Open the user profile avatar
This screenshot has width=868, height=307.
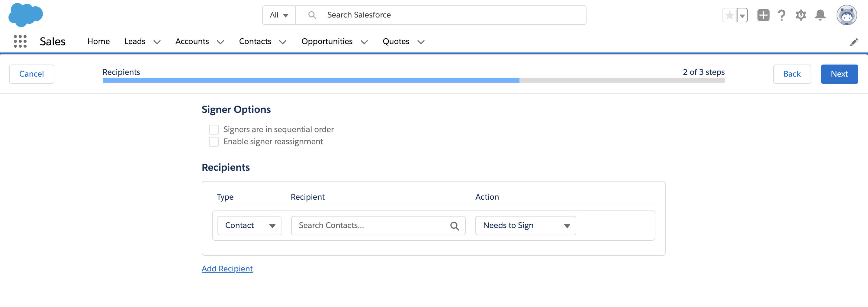(x=846, y=15)
